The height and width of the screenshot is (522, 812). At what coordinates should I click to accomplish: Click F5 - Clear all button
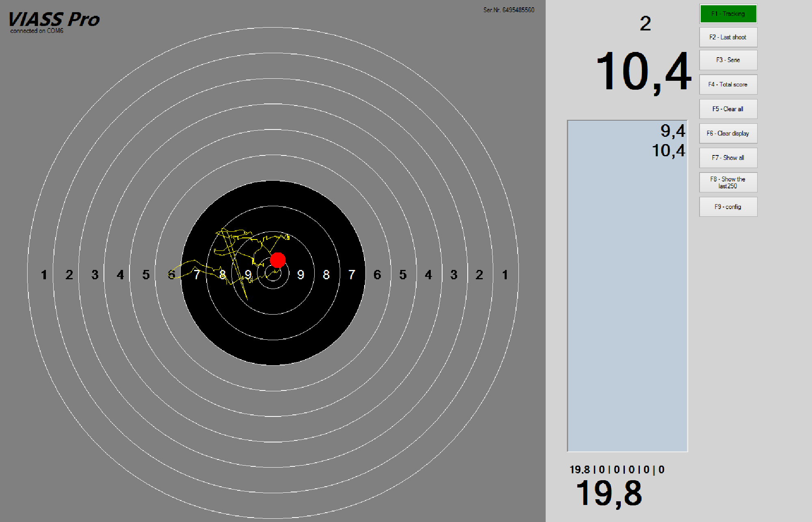coord(728,109)
